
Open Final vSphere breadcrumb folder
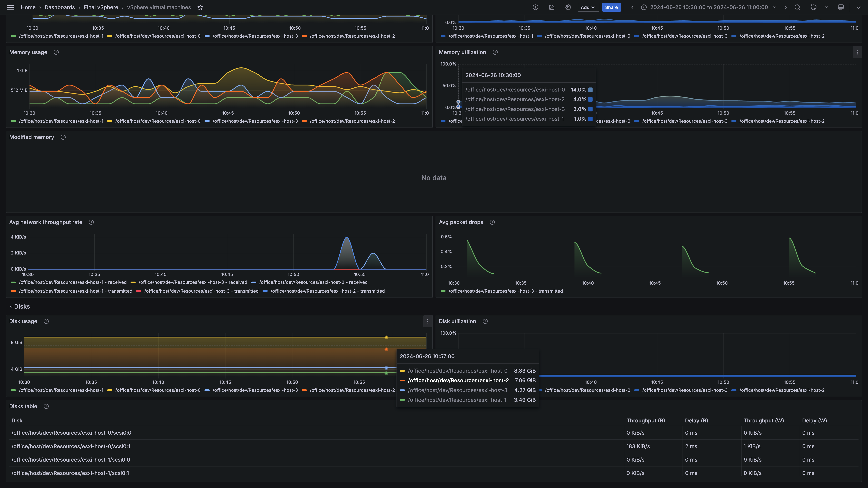pos(101,7)
